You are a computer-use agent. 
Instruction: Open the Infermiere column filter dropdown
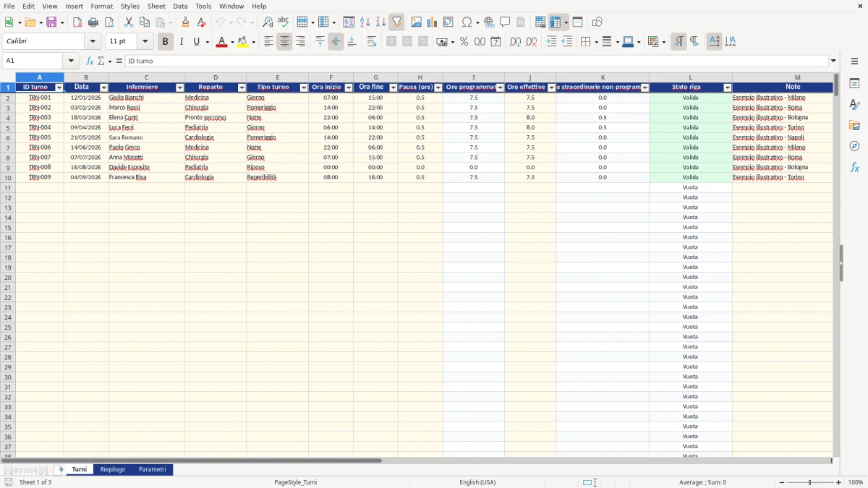[x=180, y=87]
